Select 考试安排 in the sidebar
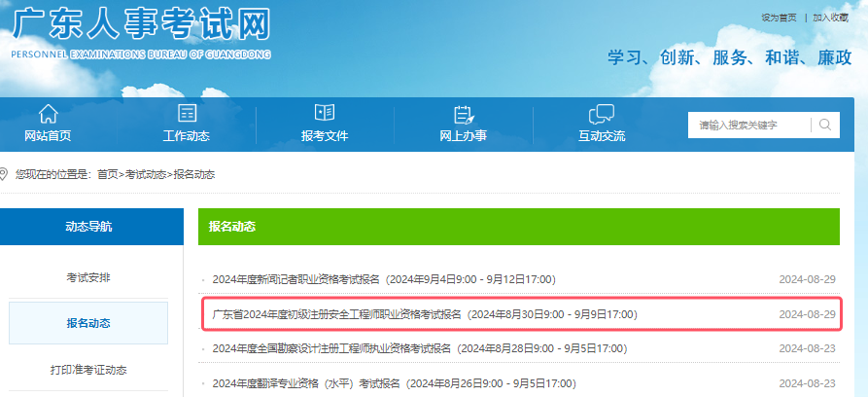 (x=88, y=277)
